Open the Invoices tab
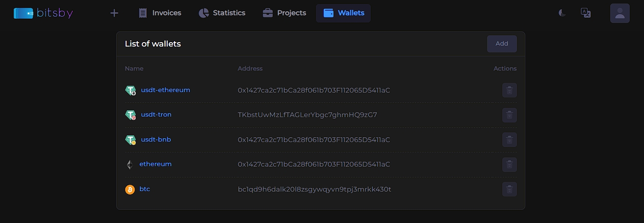The width and height of the screenshot is (644, 223). pyautogui.click(x=160, y=13)
